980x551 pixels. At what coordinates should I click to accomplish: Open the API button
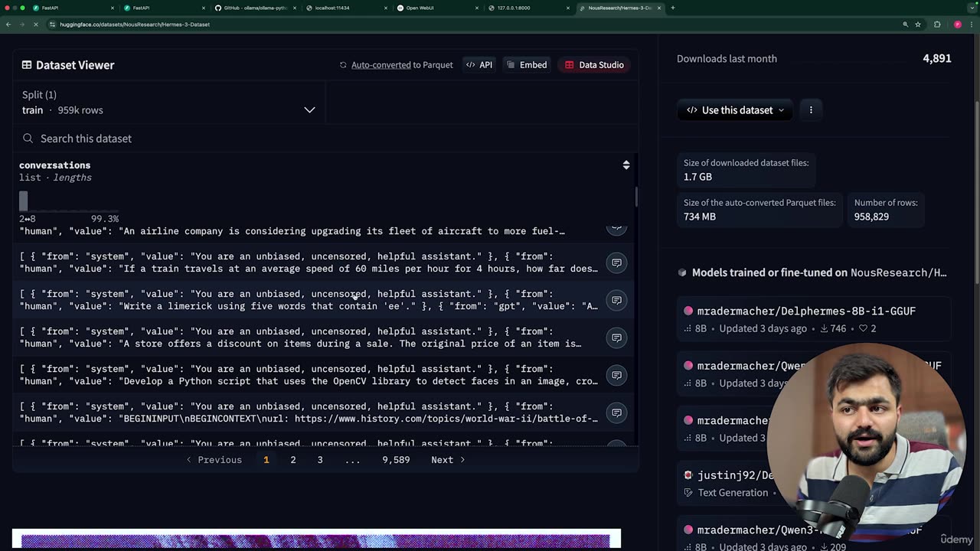[479, 65]
